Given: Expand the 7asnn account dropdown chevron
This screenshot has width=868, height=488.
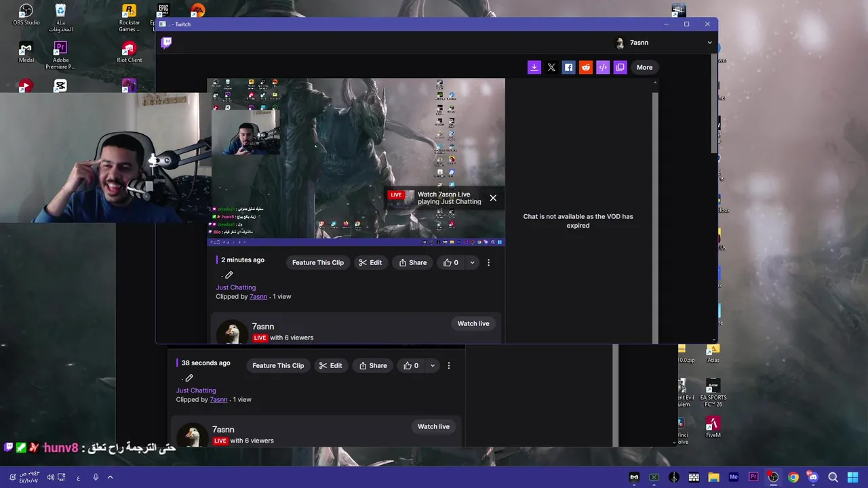Looking at the screenshot, I should coord(709,43).
